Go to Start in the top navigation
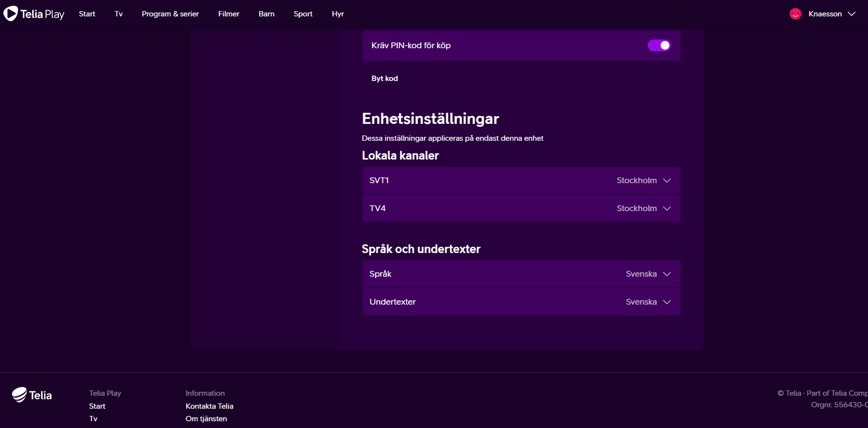Image resolution: width=868 pixels, height=428 pixels. coord(87,14)
